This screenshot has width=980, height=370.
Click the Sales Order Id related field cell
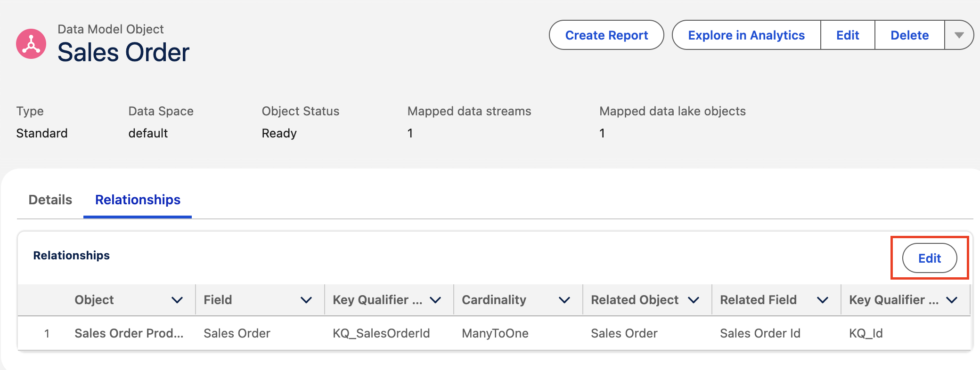760,333
